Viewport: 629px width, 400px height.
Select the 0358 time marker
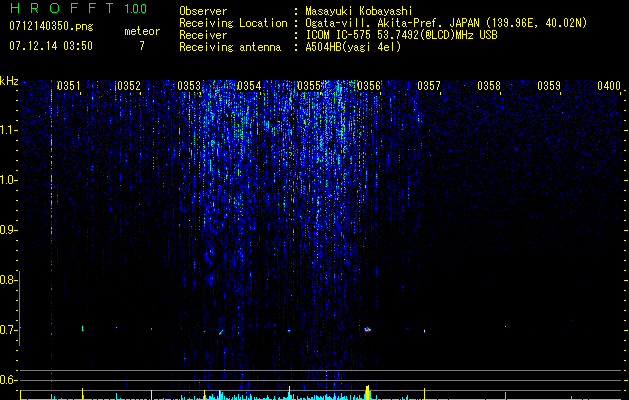click(x=489, y=86)
